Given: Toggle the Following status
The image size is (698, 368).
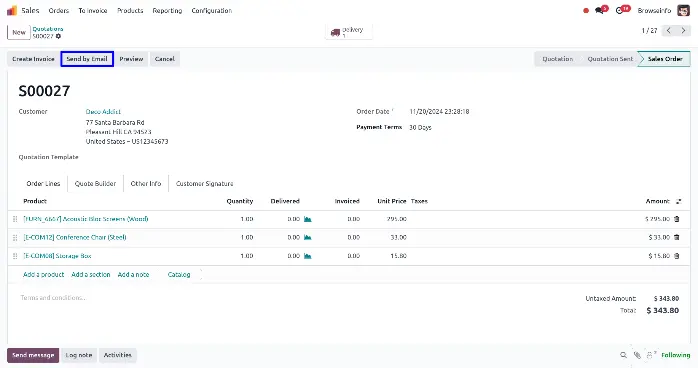Looking at the screenshot, I should (x=676, y=355).
